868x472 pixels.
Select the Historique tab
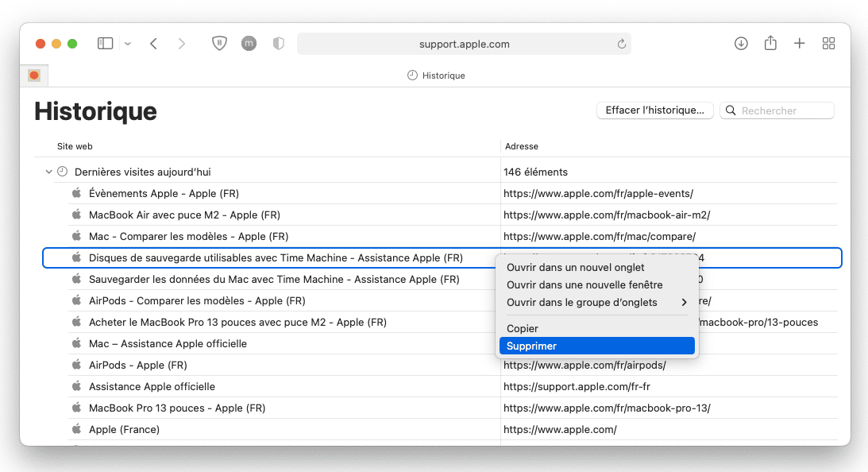pos(436,75)
